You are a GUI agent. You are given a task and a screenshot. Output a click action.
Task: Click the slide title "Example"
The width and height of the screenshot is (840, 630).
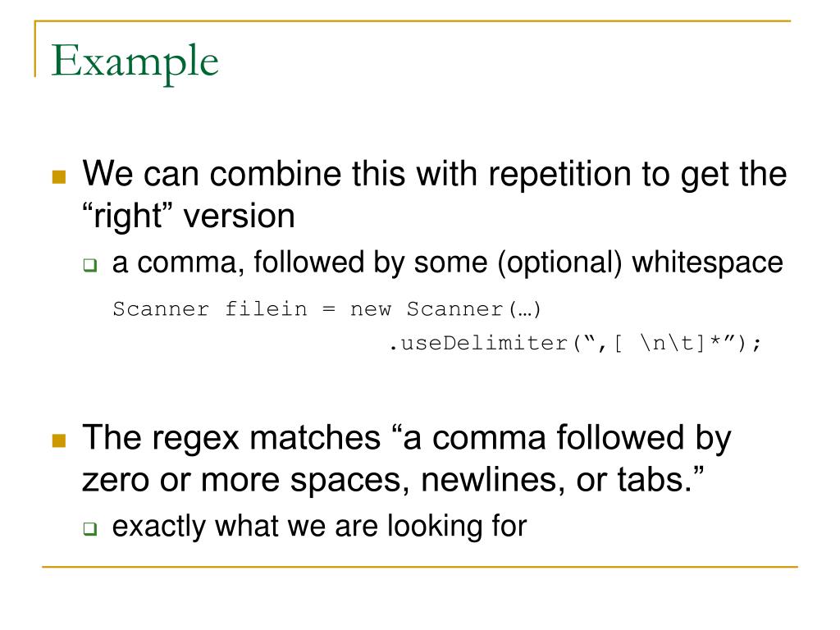[x=135, y=62]
